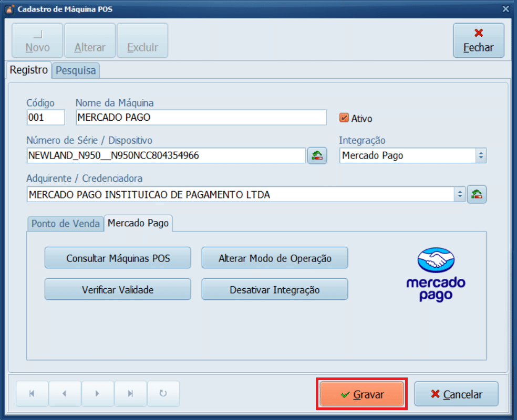Click the lookup icon beside Adquirente field
Screen dimensions: 517x420
(477, 194)
